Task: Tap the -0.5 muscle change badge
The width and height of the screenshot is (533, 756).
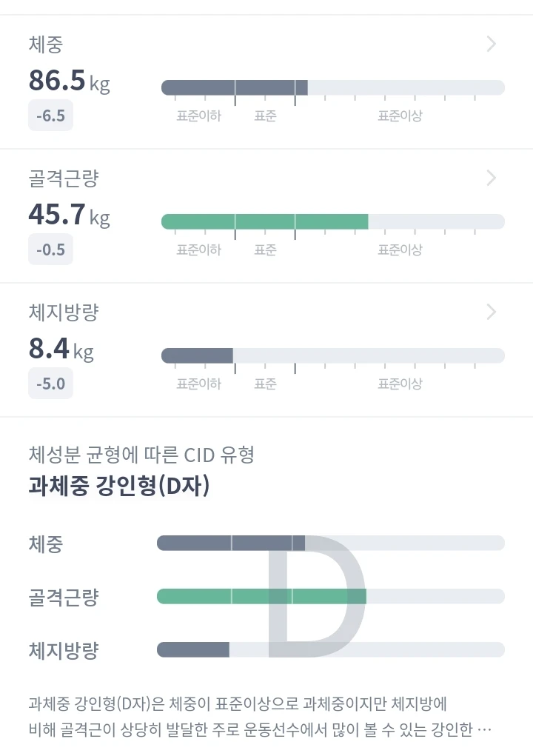Action: pyautogui.click(x=50, y=250)
